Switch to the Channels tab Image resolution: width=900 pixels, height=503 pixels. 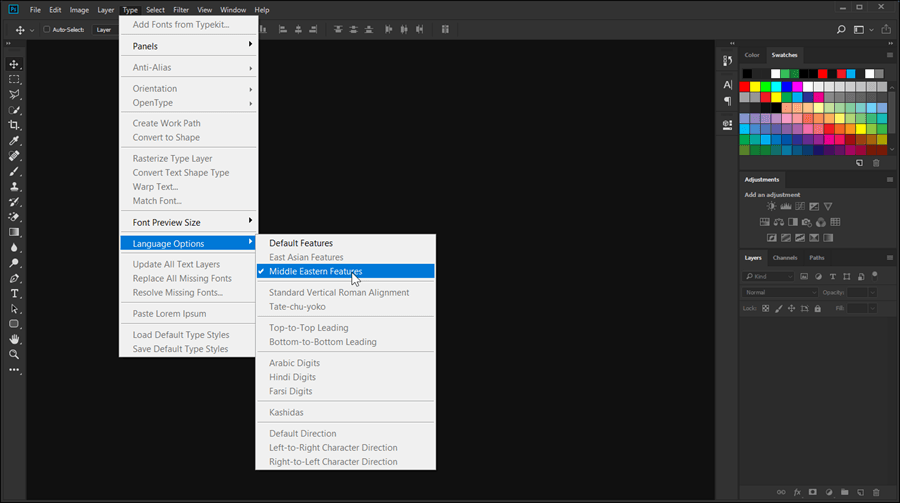pos(785,258)
